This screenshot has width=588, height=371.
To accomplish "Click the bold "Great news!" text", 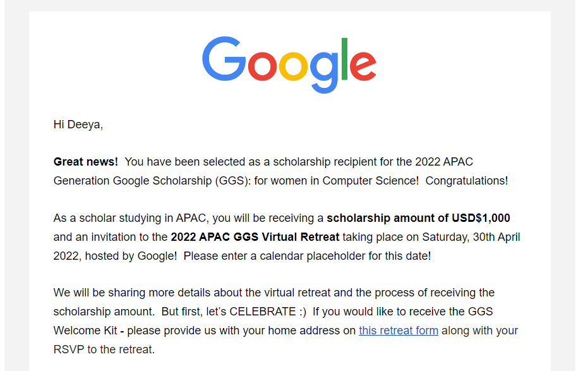I will pos(85,162).
